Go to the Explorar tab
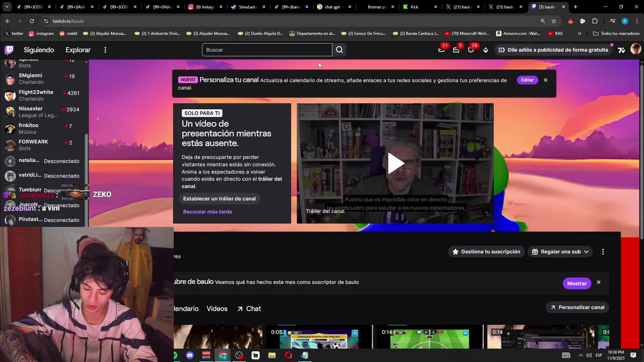Image resolution: width=644 pixels, height=362 pixels. (x=78, y=50)
